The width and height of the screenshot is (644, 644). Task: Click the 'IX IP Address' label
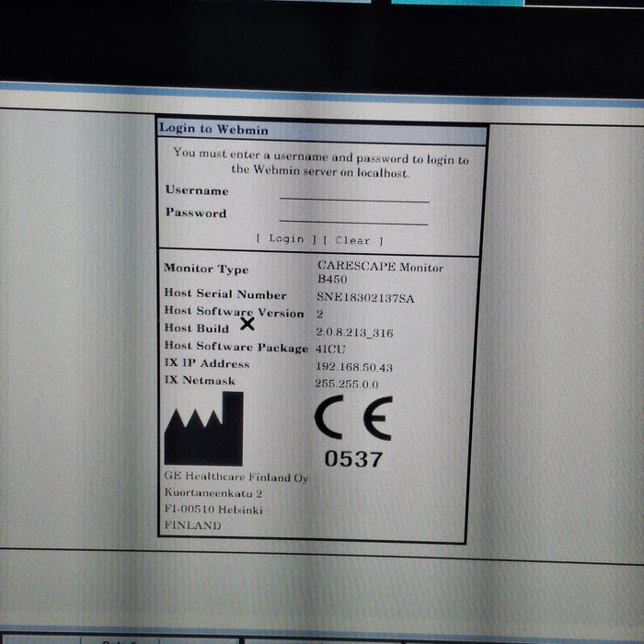click(x=207, y=363)
